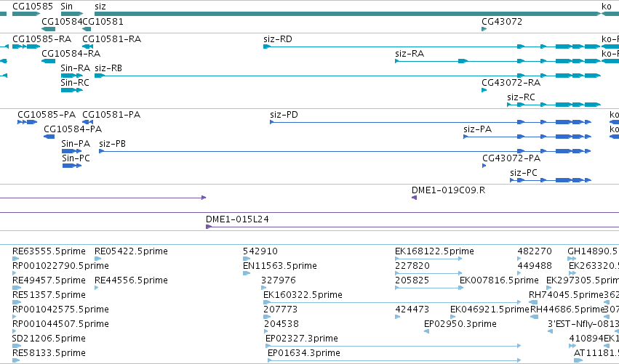Select the EP02327.3prime EST span
This screenshot has height=364, width=619.
(x=394, y=346)
